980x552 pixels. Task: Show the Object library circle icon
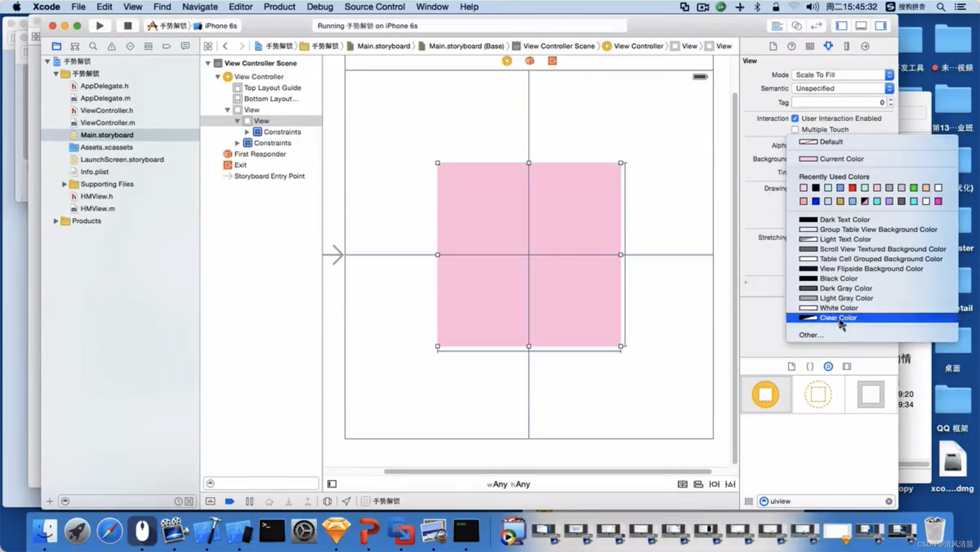coord(828,366)
